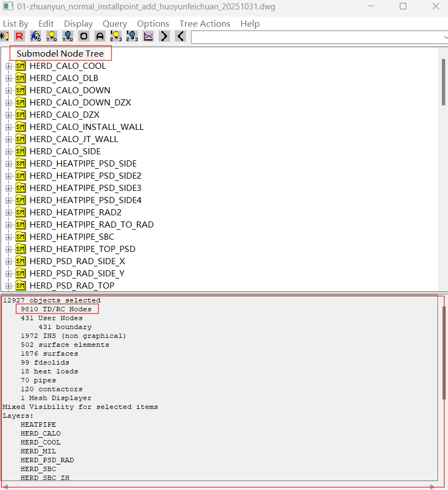This screenshot has width=448, height=490.
Task: Select HERD_HEATPIPE_RAD_TO_RAD in the tree
Action: click(92, 225)
